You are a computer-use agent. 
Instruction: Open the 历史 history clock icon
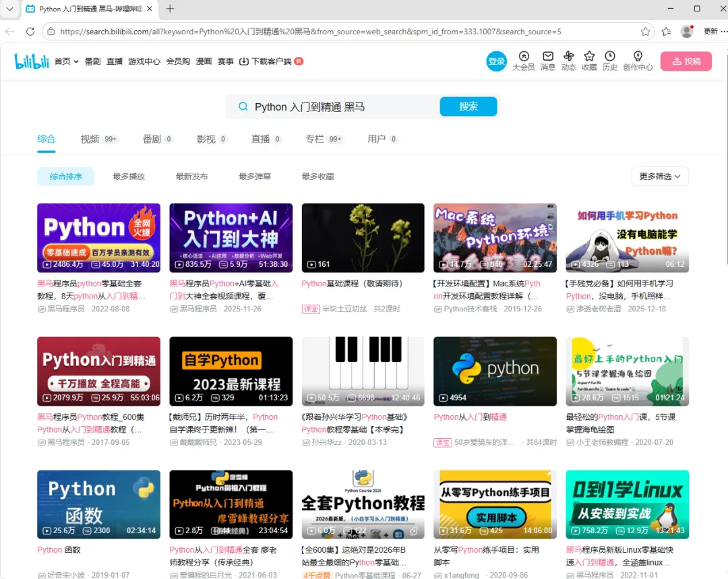click(x=610, y=61)
